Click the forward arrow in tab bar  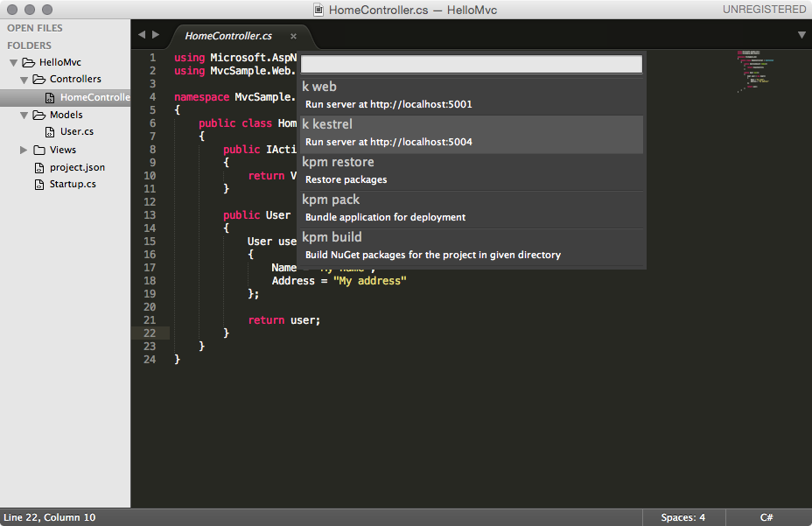[x=156, y=35]
